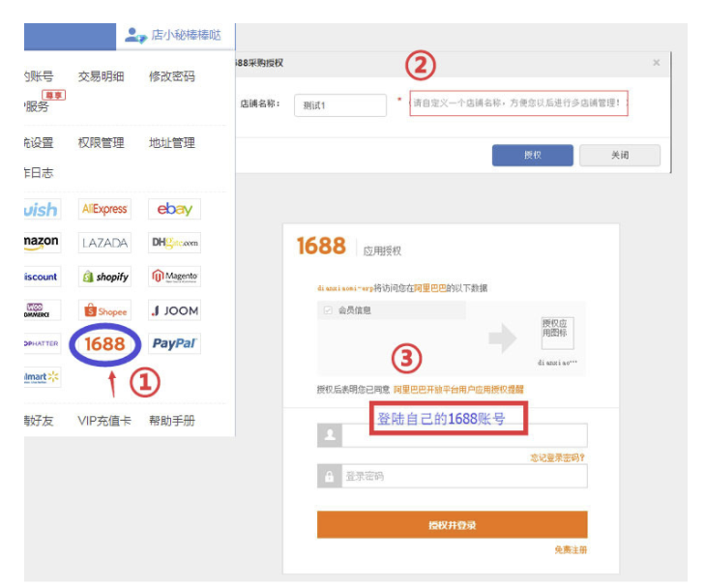
Task: Close the 1688采购授权 dialog
Action: 657,63
